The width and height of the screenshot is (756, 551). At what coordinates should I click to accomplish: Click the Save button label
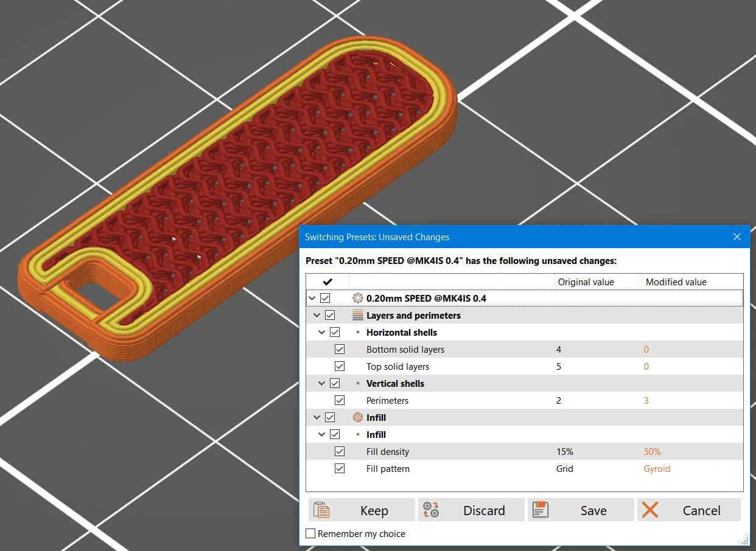click(x=593, y=511)
